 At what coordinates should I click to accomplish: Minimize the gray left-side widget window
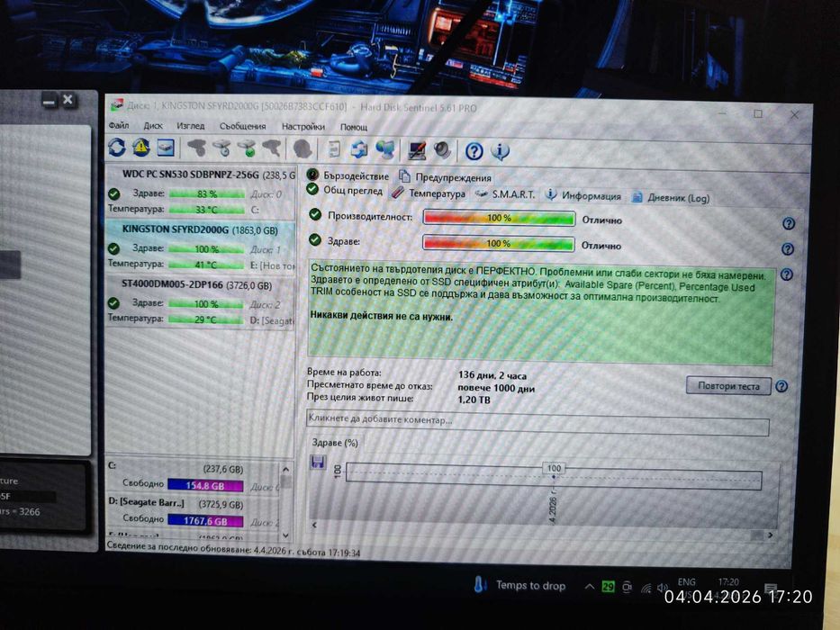point(50,100)
